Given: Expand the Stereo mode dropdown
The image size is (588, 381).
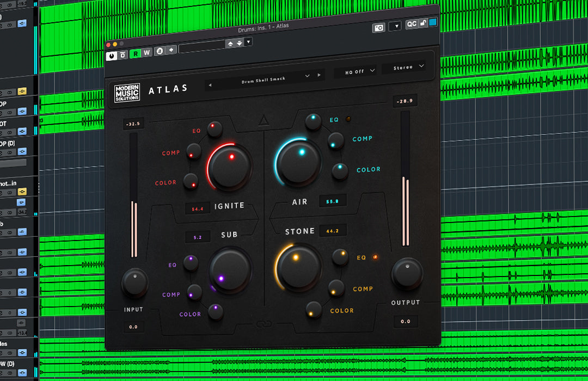Looking at the screenshot, I should coord(403,67).
